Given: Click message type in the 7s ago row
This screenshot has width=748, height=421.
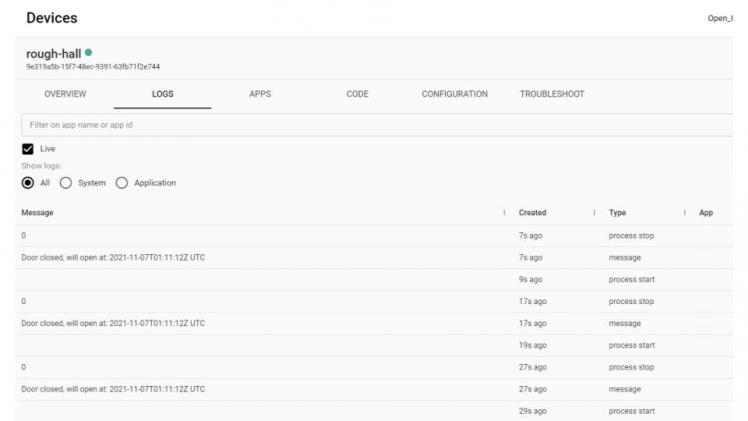Looking at the screenshot, I should pos(625,257).
